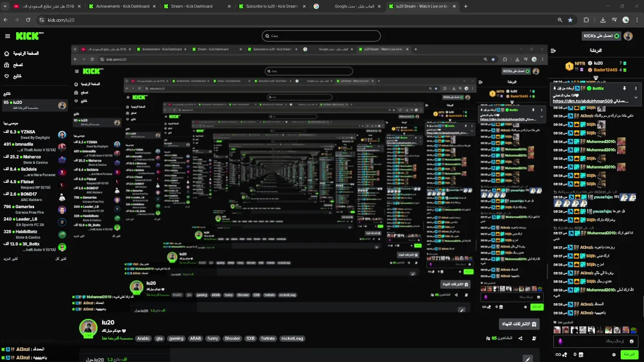This screenshot has height=362, width=644.
Task: Open Flaisal recommended channel
Action: 35,185
